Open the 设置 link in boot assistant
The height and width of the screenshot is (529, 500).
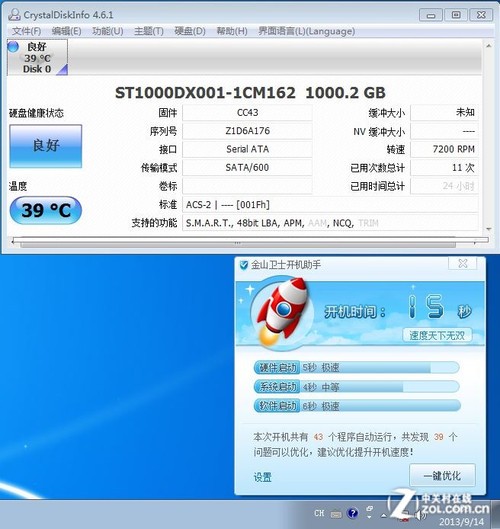[262, 477]
